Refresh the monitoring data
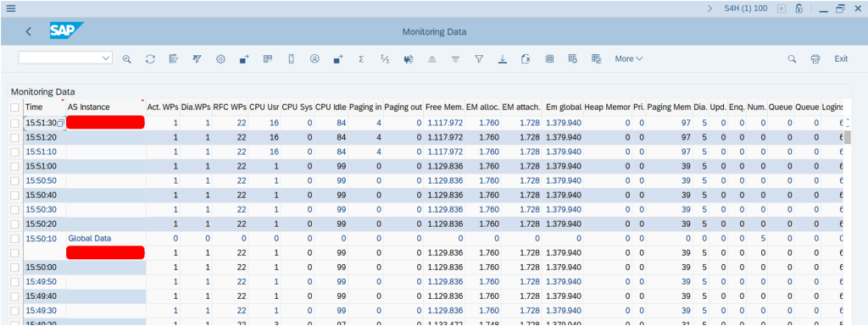The image size is (868, 326). tap(150, 58)
